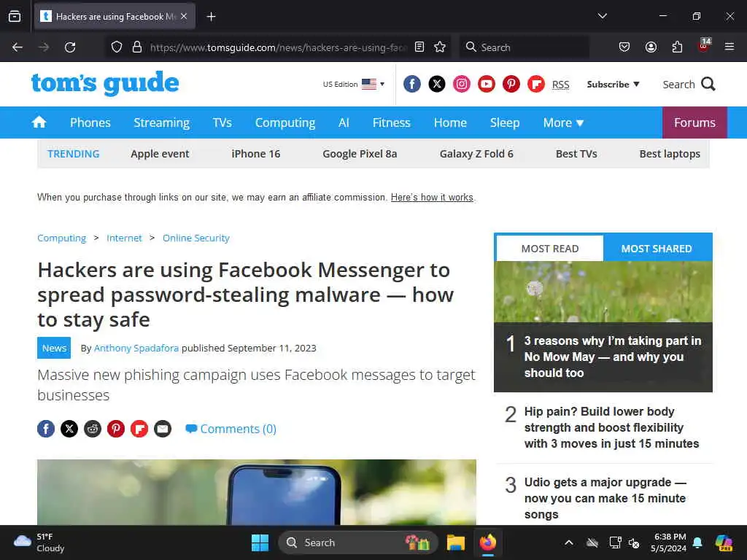Switch to MOST SHARED tab
This screenshot has width=747, height=560.
(657, 248)
